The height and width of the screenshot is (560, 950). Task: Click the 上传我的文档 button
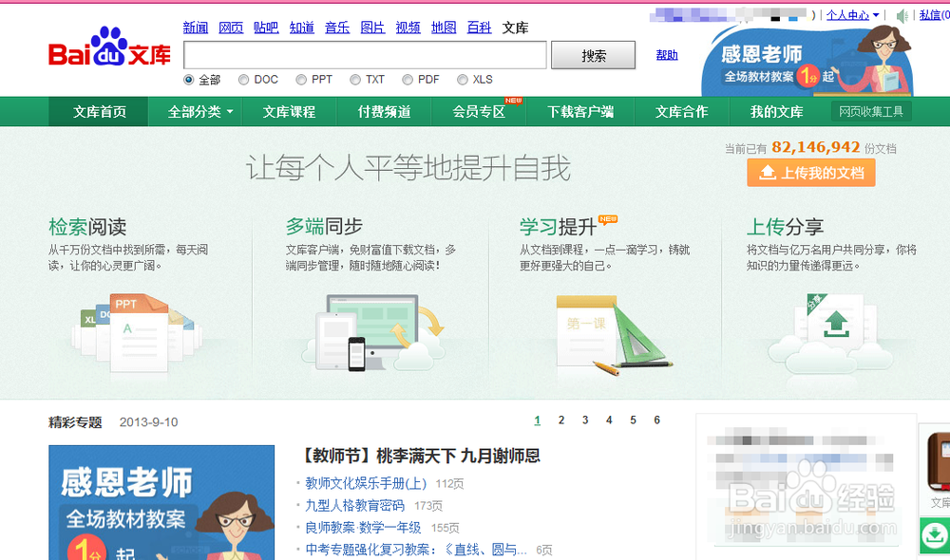click(x=810, y=173)
